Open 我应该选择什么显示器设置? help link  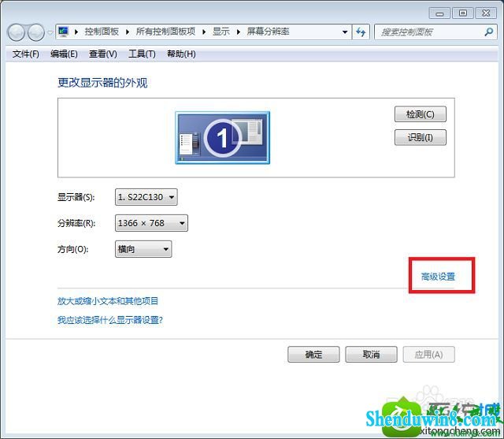click(110, 320)
